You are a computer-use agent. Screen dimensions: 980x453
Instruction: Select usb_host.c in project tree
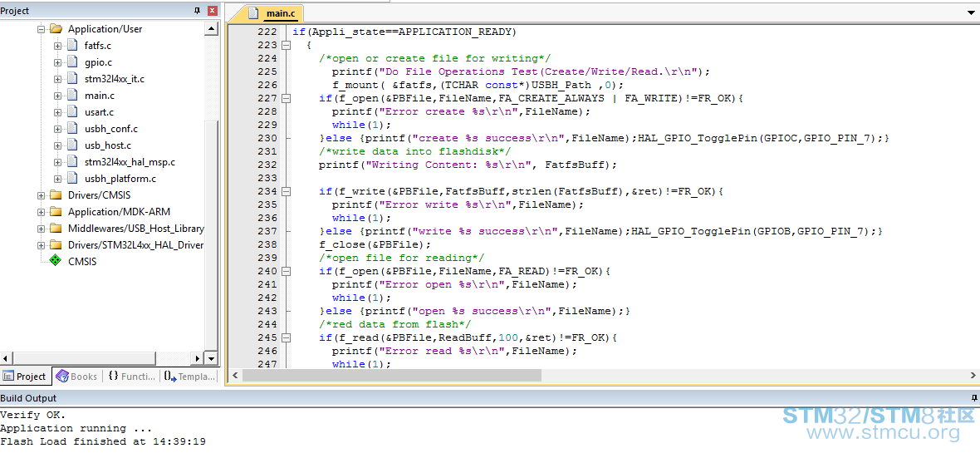(107, 145)
